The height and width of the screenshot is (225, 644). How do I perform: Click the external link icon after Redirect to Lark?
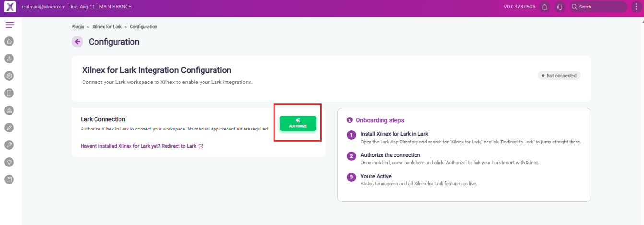pos(201,146)
